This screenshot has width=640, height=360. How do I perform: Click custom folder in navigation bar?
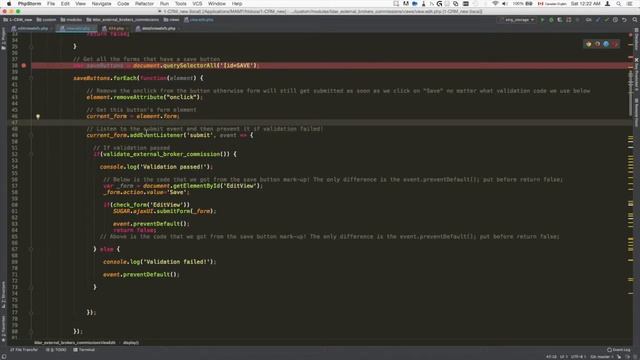tap(47, 20)
